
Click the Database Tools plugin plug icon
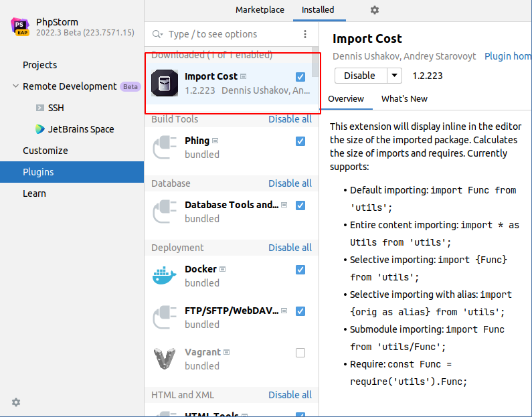165,212
